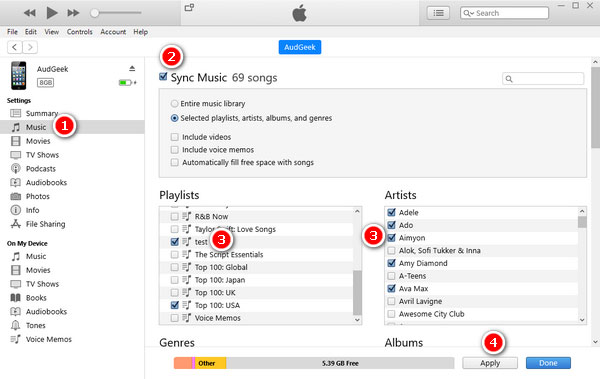Screen dimensions: 600x379
Task: Open the View menu
Action: click(51, 32)
